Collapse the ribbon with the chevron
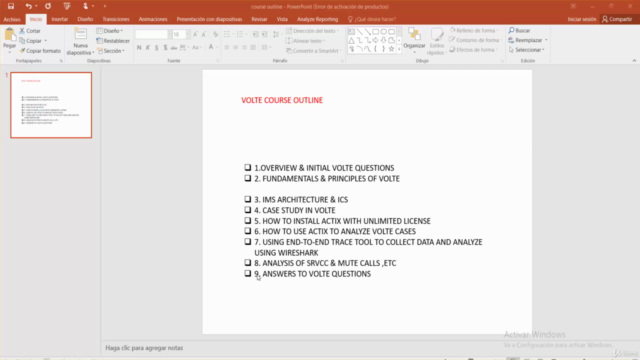The image size is (640, 360). coord(634,60)
